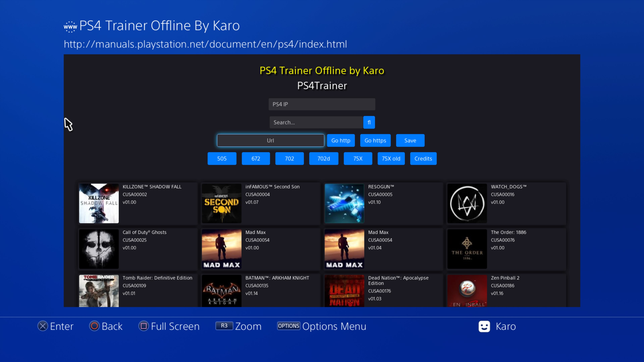Open the OPTIONS Options Menu
644x362 pixels.
coord(288,326)
